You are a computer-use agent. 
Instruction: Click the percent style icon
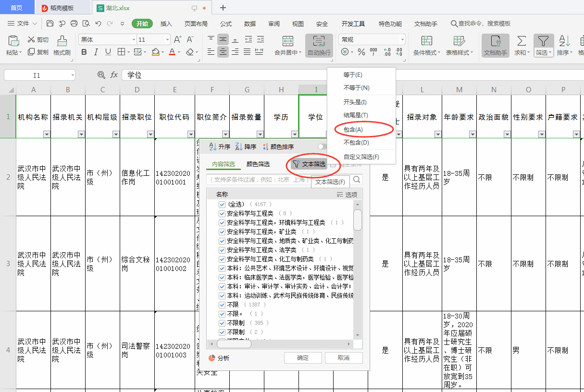pos(361,52)
